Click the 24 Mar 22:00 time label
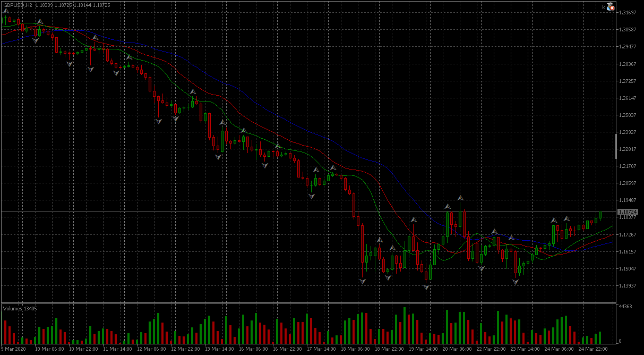Viewport: 644px width, 355px height. 592,349
